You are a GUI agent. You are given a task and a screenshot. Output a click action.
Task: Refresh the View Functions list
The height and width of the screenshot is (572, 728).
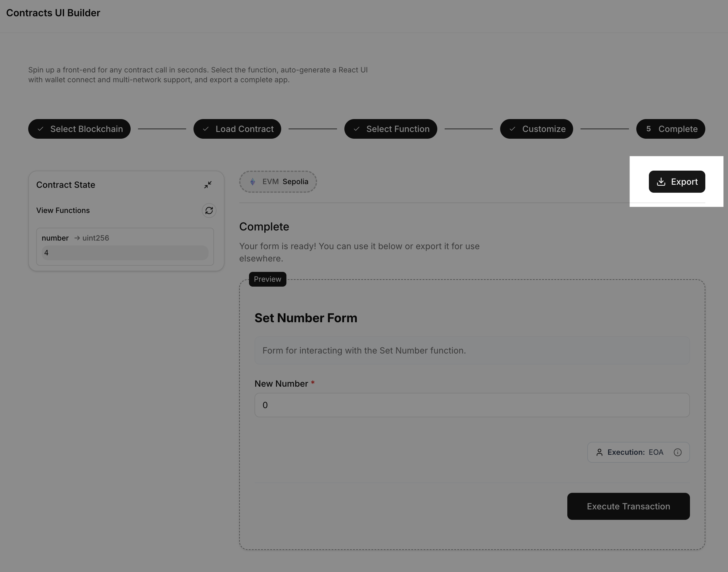point(209,210)
